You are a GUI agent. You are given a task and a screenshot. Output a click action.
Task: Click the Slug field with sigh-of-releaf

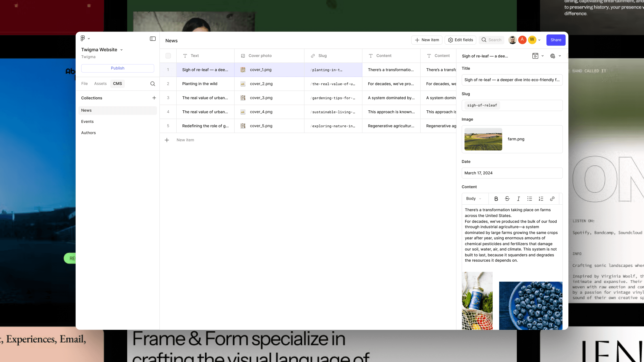(512, 105)
